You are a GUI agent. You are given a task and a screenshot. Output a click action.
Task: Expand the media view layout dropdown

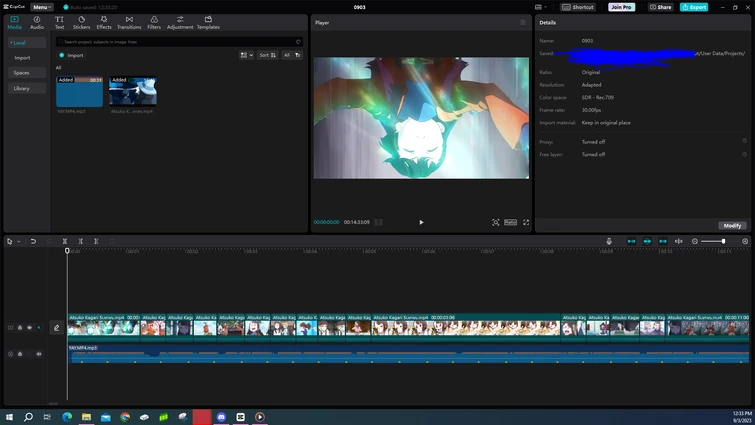pyautogui.click(x=247, y=55)
